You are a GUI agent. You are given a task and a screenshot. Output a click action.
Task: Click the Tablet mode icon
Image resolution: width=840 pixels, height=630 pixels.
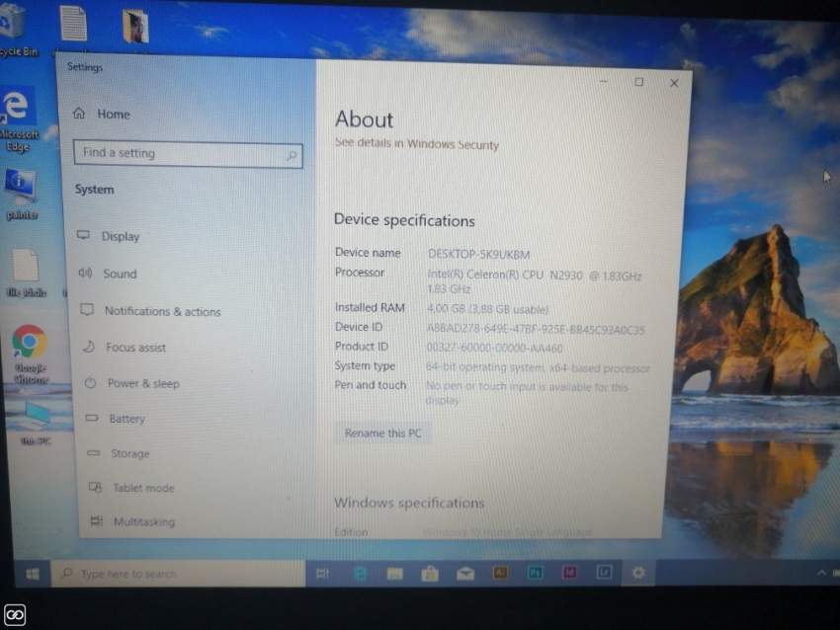tap(94, 488)
